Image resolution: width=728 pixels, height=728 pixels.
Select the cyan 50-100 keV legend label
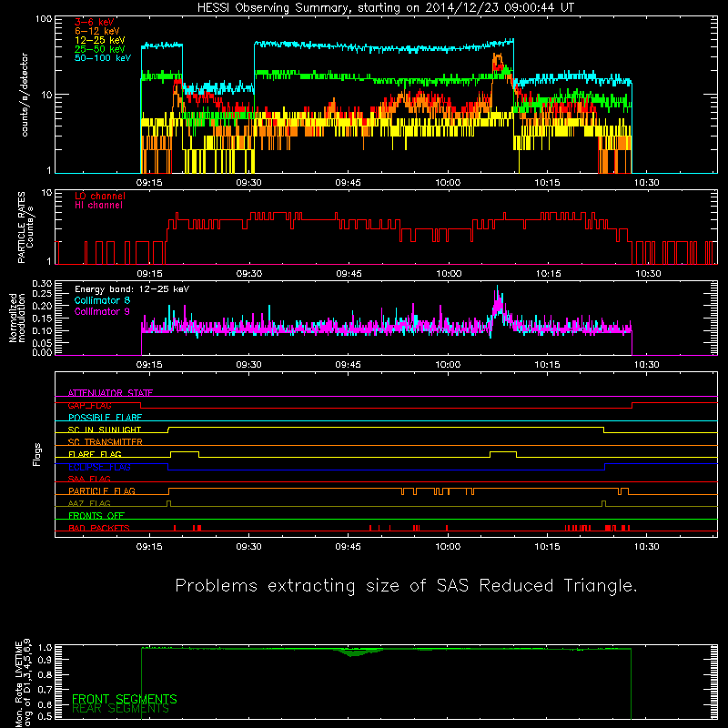[x=103, y=58]
